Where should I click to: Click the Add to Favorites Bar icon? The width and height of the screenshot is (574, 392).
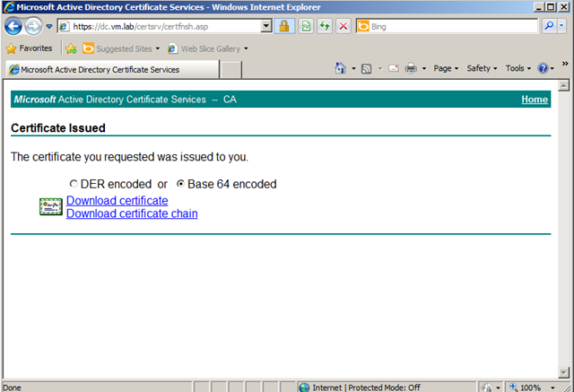coord(72,48)
